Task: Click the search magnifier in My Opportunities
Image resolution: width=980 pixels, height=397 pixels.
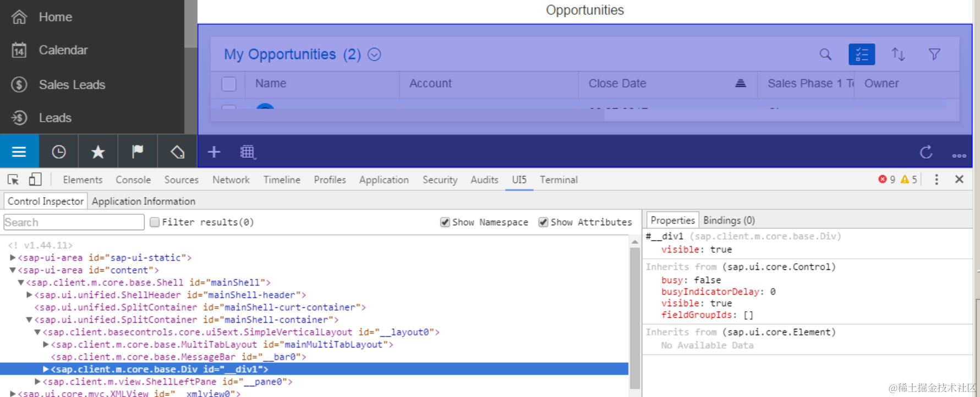Action: pos(825,54)
